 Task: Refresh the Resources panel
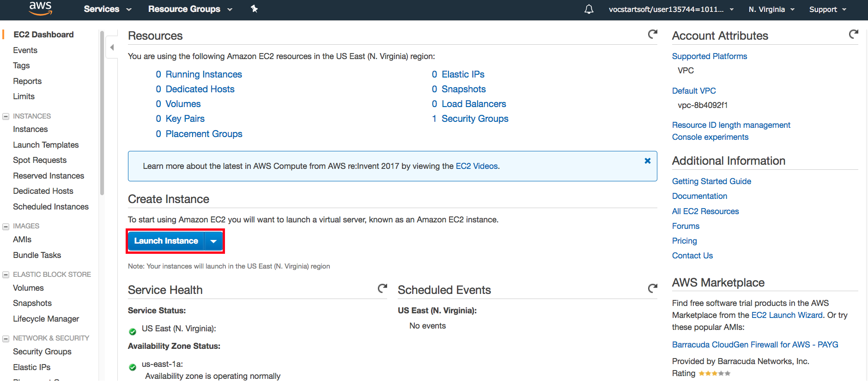(x=652, y=34)
